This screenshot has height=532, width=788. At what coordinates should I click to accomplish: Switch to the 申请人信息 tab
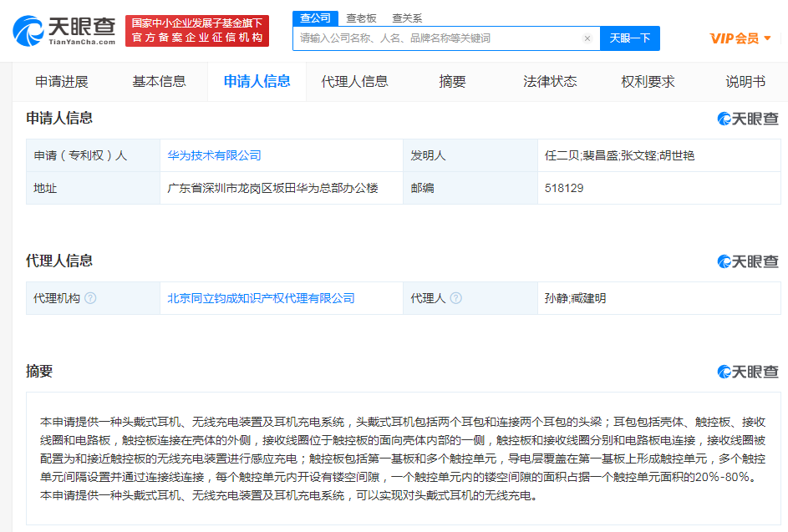(x=257, y=81)
